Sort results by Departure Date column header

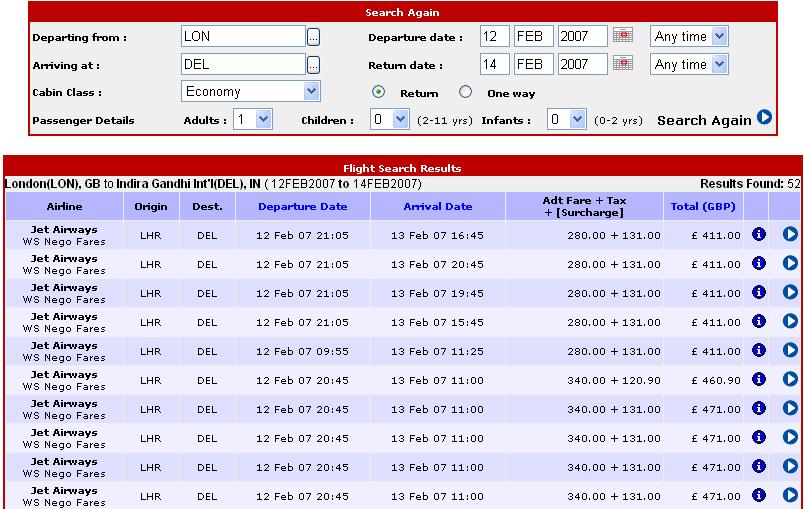(x=302, y=206)
